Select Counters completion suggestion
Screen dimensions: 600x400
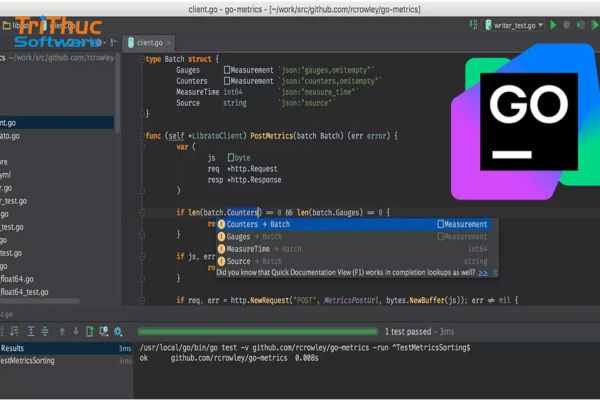pos(354,224)
